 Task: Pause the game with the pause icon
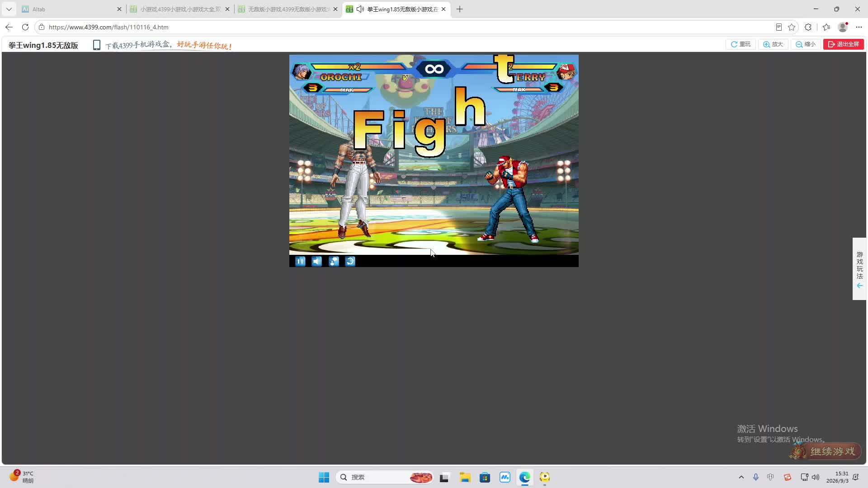coord(300,261)
